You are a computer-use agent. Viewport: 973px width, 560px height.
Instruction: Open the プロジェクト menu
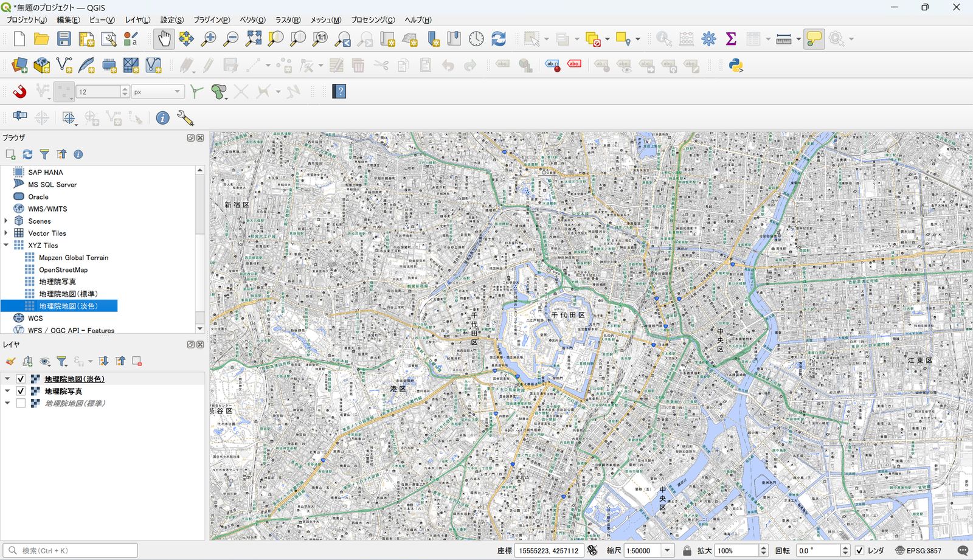26,20
